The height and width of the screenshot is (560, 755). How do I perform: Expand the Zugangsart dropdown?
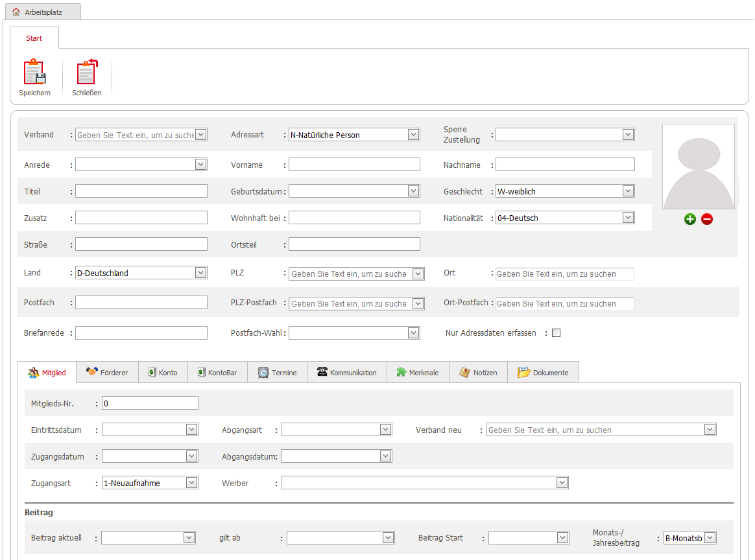click(191, 483)
